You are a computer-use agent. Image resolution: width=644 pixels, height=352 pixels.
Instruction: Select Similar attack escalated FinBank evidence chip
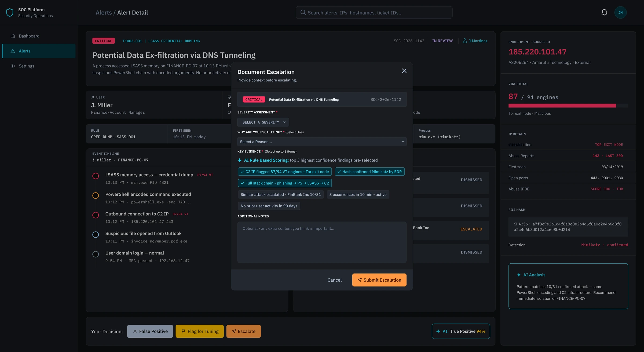281,195
